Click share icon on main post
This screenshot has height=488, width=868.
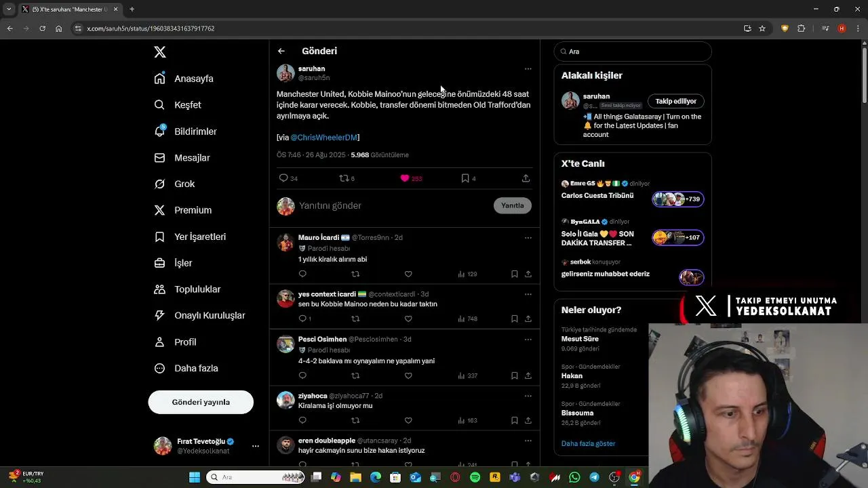[526, 178]
